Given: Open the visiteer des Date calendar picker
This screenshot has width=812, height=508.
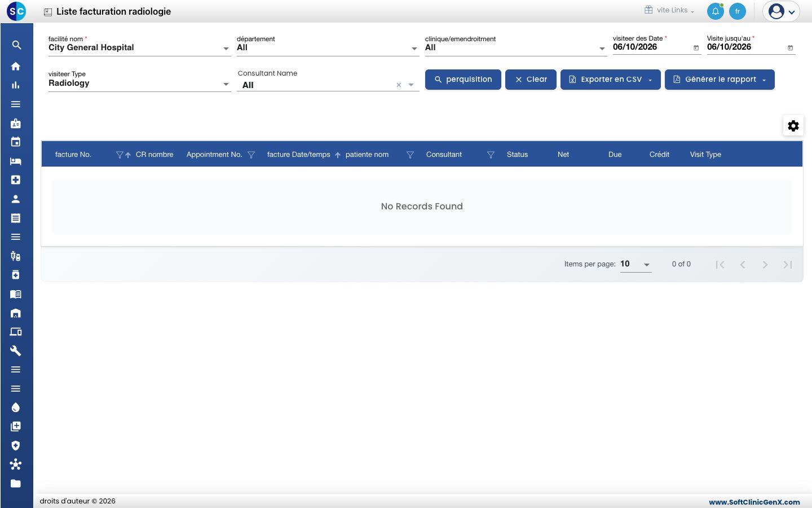Looking at the screenshot, I should point(696,48).
